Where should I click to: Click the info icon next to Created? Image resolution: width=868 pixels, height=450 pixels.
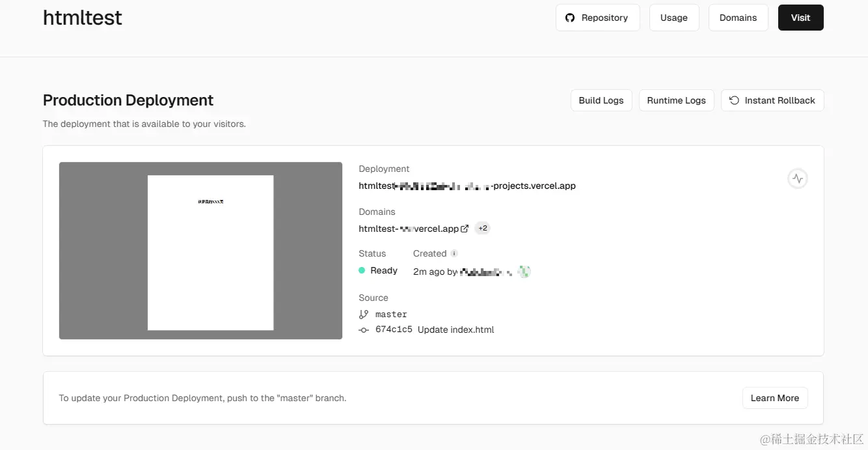[x=454, y=253]
